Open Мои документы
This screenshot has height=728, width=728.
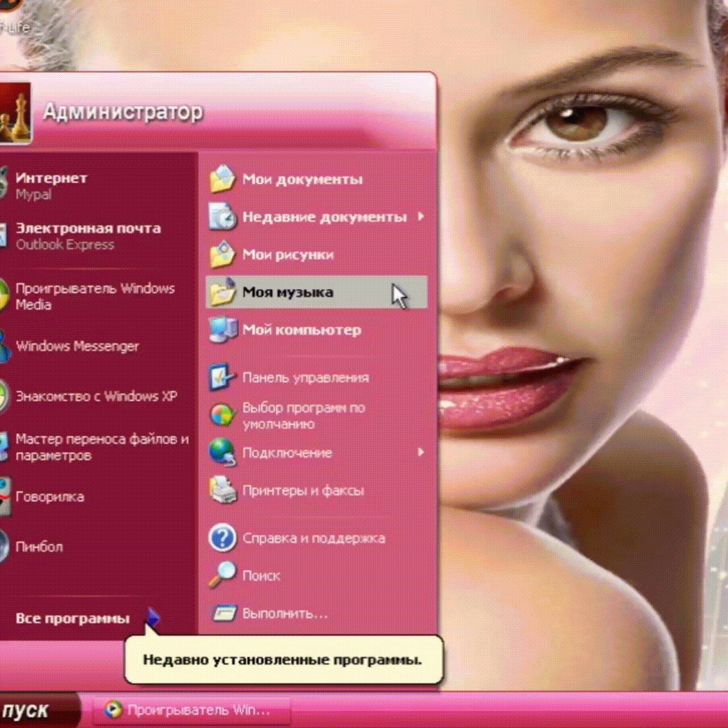click(x=316, y=179)
